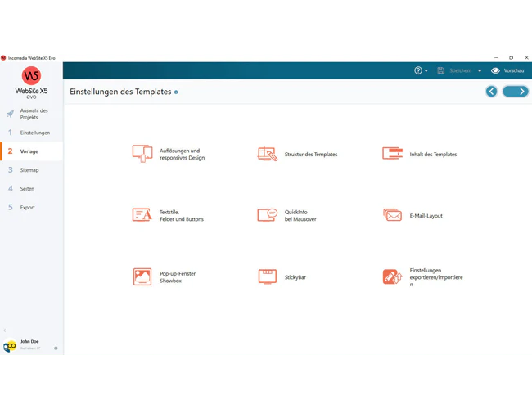
Task: Open QuickInfo bei Mausover icon
Action: (x=268, y=215)
